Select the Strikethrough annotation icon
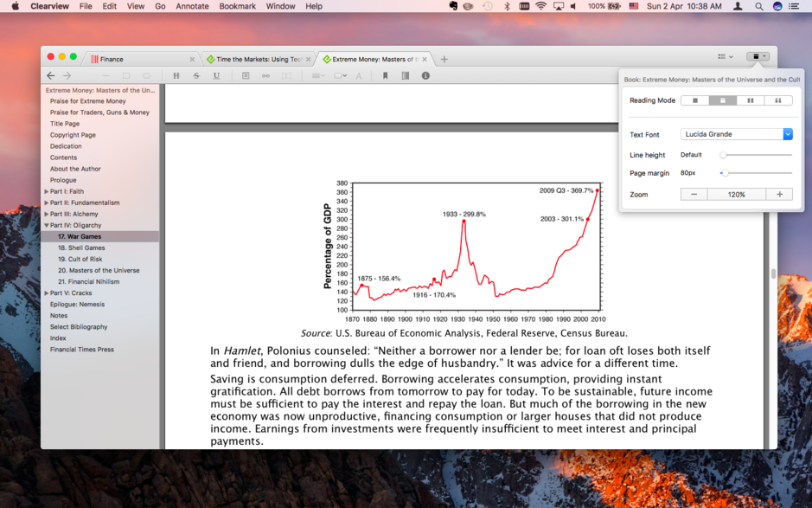 [x=196, y=75]
